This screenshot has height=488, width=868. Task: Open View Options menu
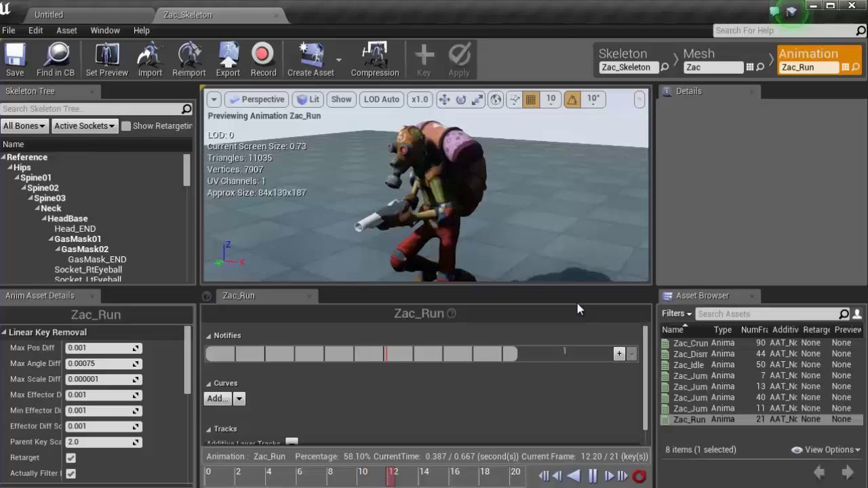[826, 450]
